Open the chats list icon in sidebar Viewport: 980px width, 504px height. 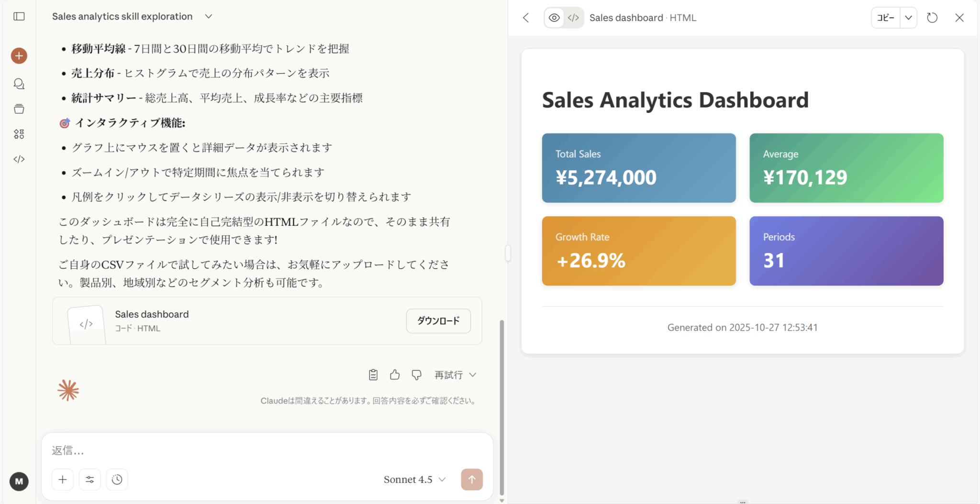point(19,84)
